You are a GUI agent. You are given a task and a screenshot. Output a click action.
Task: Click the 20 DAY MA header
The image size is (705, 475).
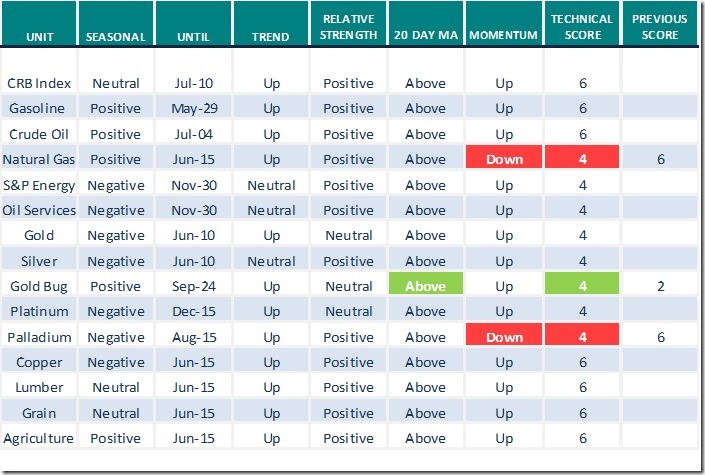coord(426,35)
